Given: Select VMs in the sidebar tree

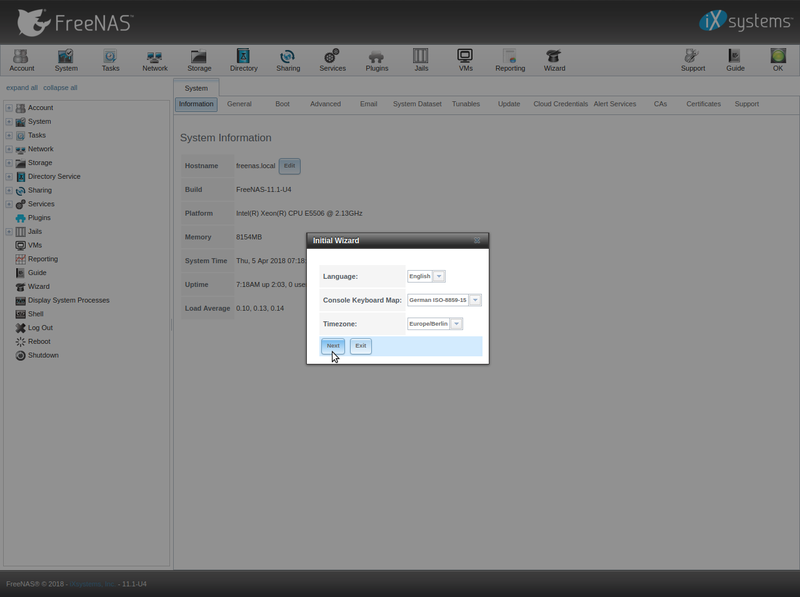Looking at the screenshot, I should [x=29, y=245].
